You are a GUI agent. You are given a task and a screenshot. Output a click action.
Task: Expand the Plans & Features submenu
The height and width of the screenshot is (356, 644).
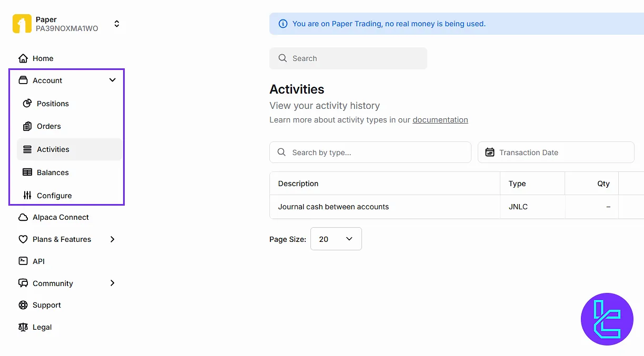coord(112,239)
